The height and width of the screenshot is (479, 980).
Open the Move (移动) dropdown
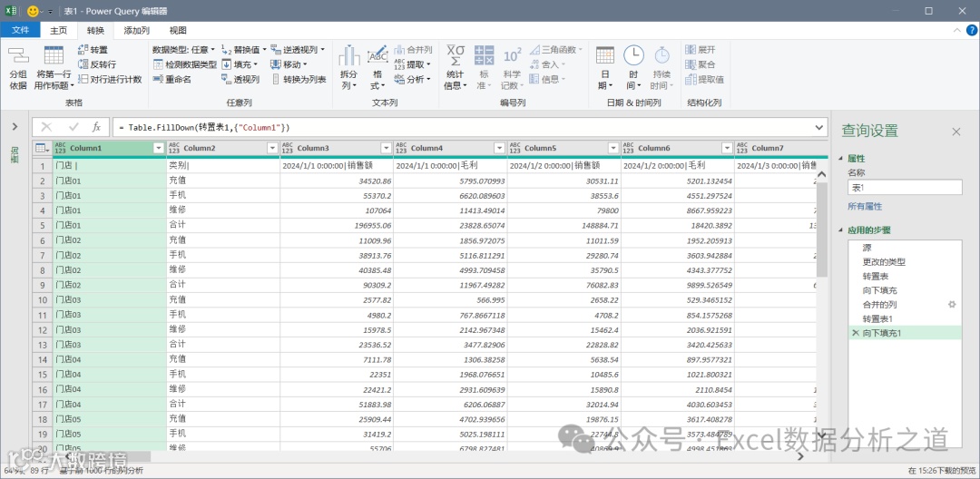point(289,64)
